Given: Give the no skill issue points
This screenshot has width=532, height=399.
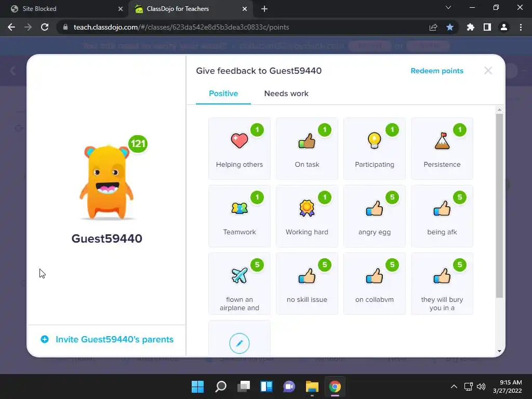Looking at the screenshot, I should point(307,283).
